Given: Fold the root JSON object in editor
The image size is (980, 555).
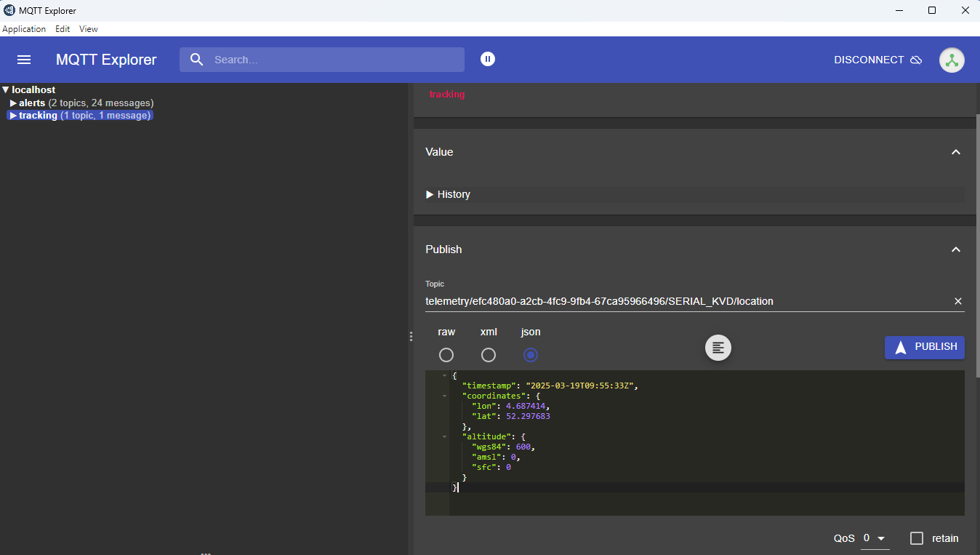Looking at the screenshot, I should (x=444, y=375).
